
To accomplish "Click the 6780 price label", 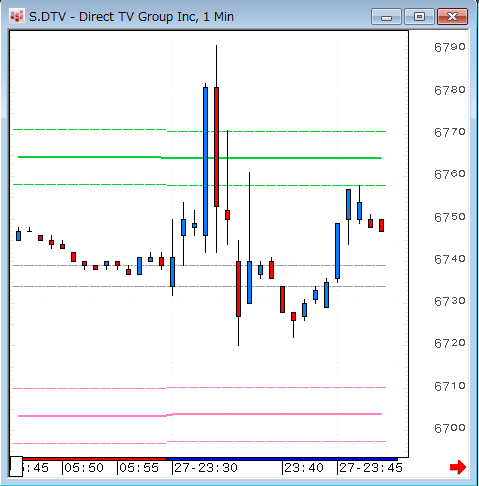I will [x=450, y=90].
